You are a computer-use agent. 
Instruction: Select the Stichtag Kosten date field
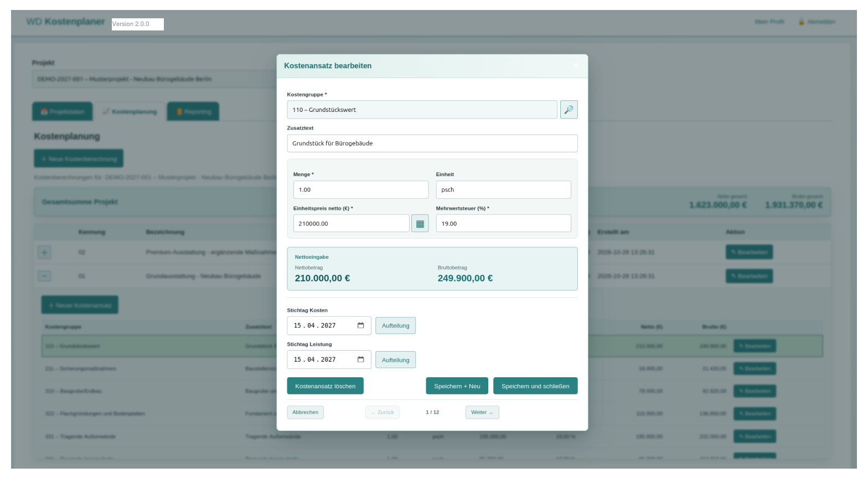(329, 326)
